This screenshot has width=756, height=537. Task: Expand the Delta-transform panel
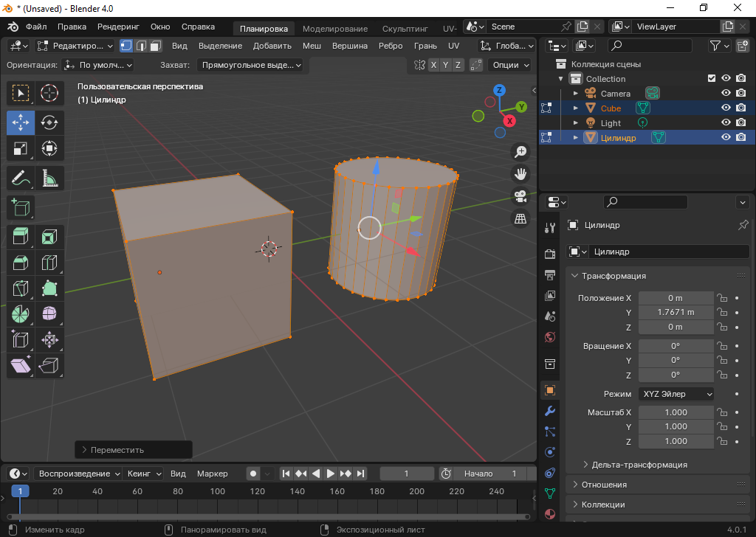pos(639,465)
